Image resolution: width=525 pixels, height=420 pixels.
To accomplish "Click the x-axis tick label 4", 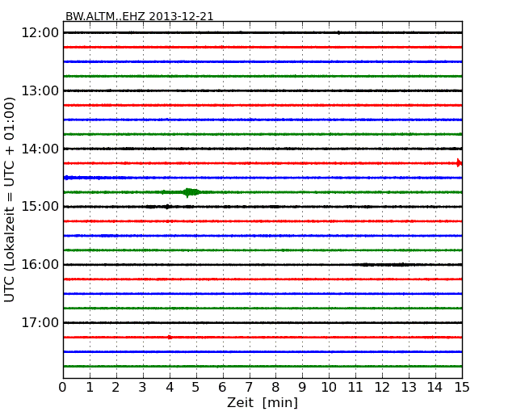I will click(170, 388).
